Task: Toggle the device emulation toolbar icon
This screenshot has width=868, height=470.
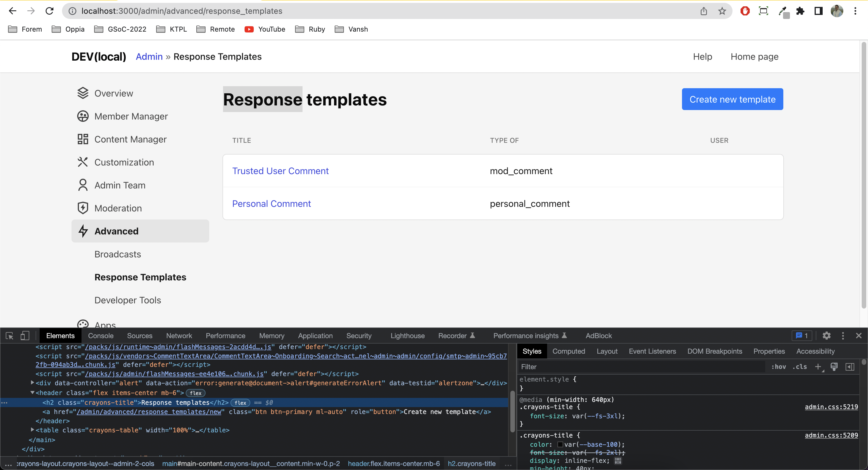Action: [25, 336]
